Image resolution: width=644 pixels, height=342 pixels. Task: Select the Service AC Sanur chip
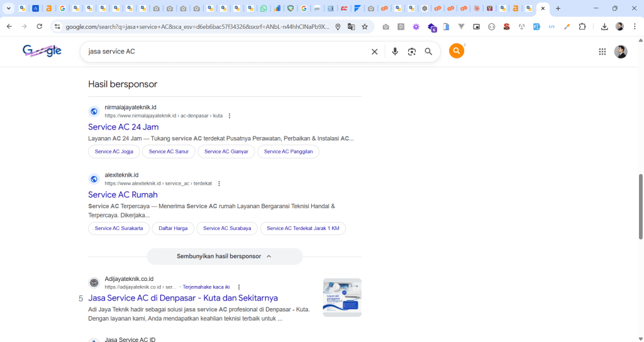tap(169, 152)
